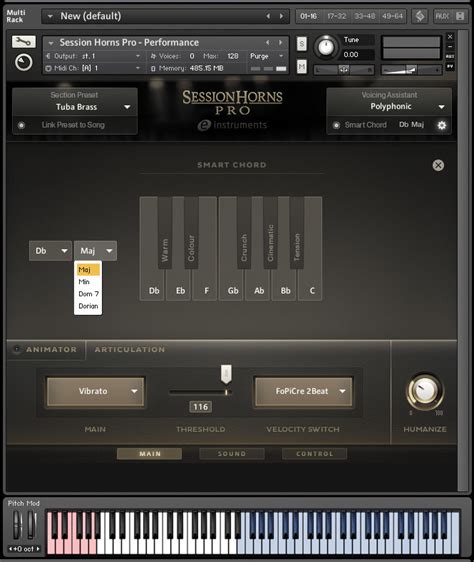Image resolution: width=474 pixels, height=562 pixels.
Task: Choose Maj from scale list
Action: (88, 270)
